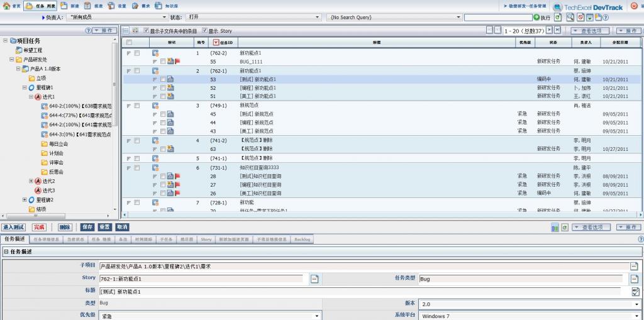Toggle the 显示 Story checkbox
Viewport: 644px width, 320px height.
(x=204, y=31)
